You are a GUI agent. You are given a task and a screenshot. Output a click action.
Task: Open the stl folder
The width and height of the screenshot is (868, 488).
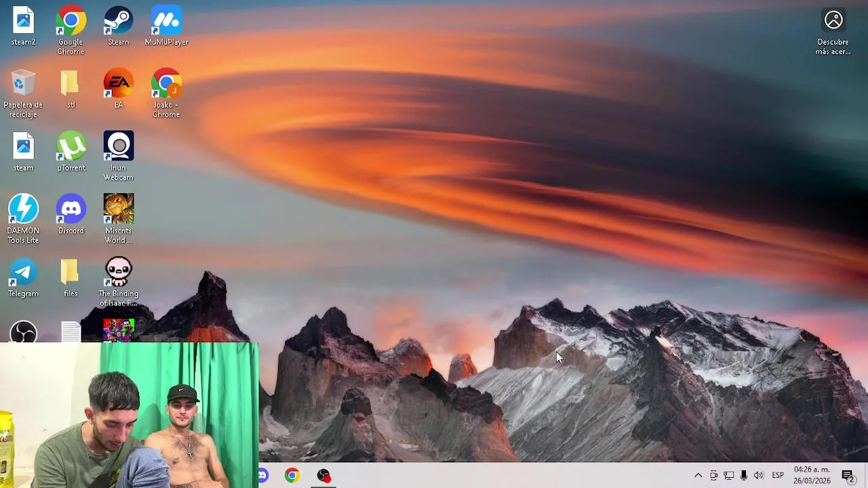pos(71,89)
